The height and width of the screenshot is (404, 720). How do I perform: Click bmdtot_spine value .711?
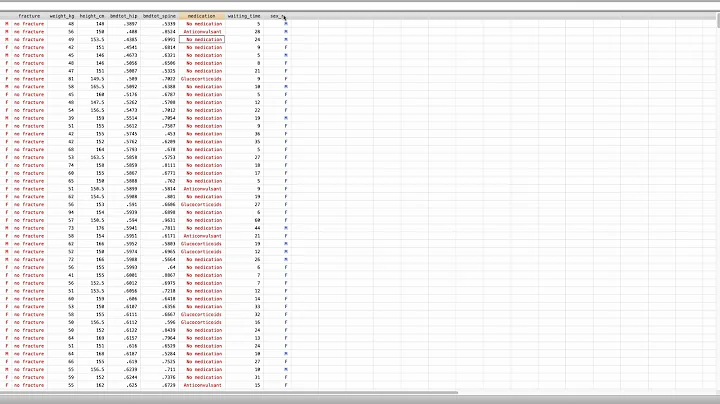click(x=170, y=370)
